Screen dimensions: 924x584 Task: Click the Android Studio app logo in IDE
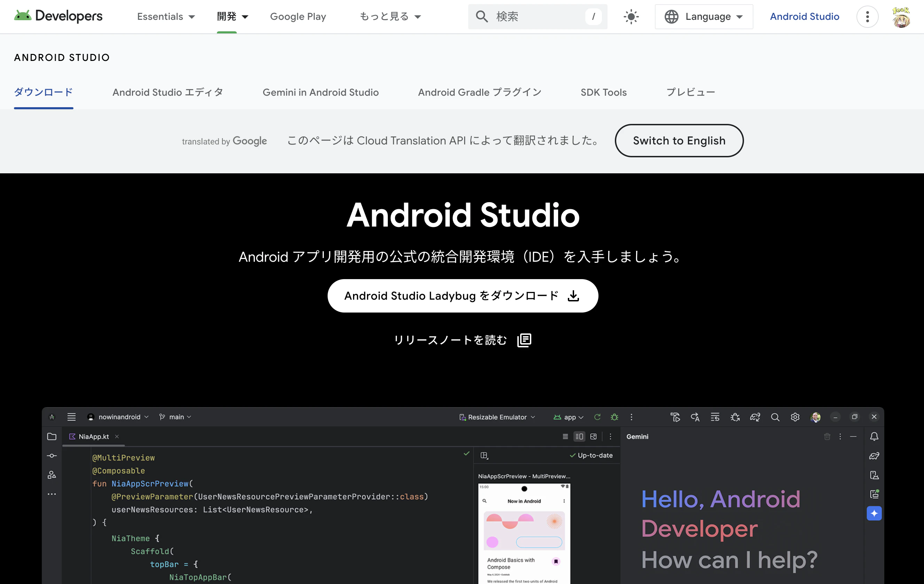tap(52, 417)
